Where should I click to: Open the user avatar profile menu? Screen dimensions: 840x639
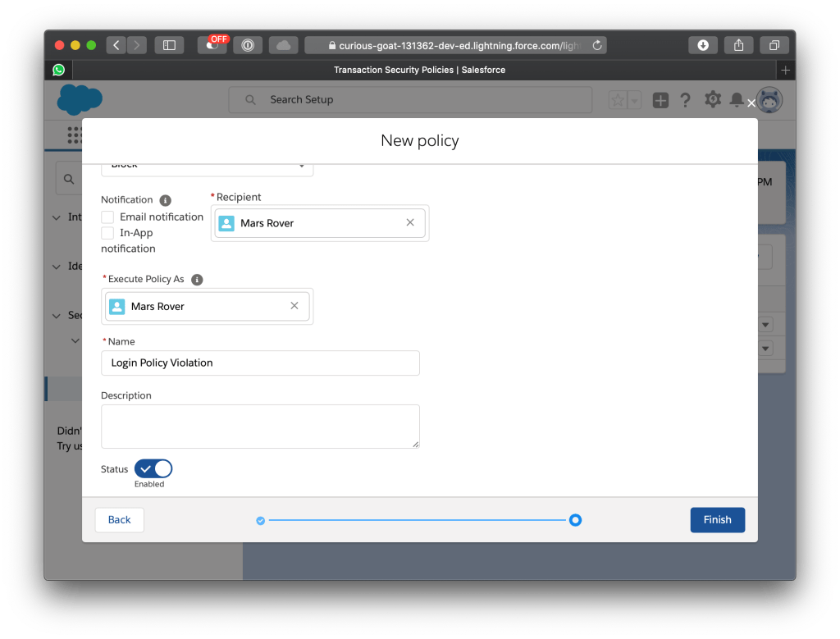click(769, 100)
